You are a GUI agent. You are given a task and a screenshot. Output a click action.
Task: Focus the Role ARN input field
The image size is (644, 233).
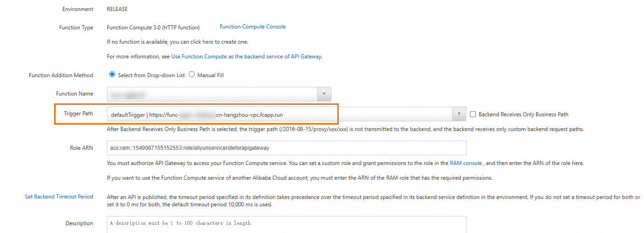286,148
